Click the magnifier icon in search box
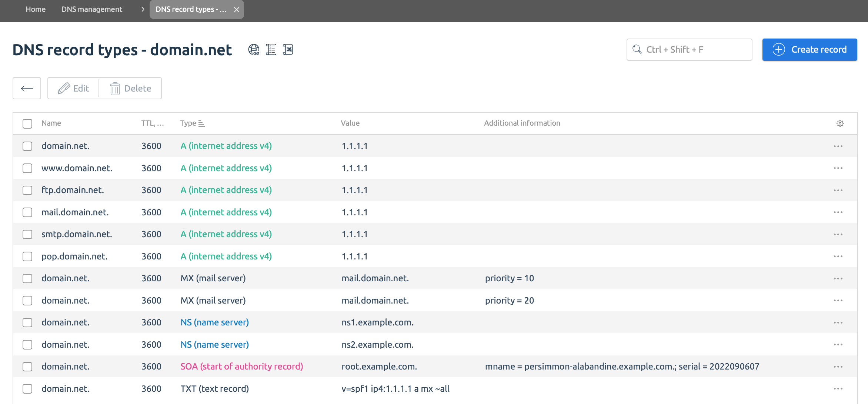The image size is (868, 404). coord(637,50)
